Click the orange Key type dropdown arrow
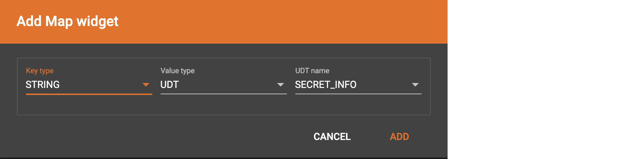 [146, 85]
